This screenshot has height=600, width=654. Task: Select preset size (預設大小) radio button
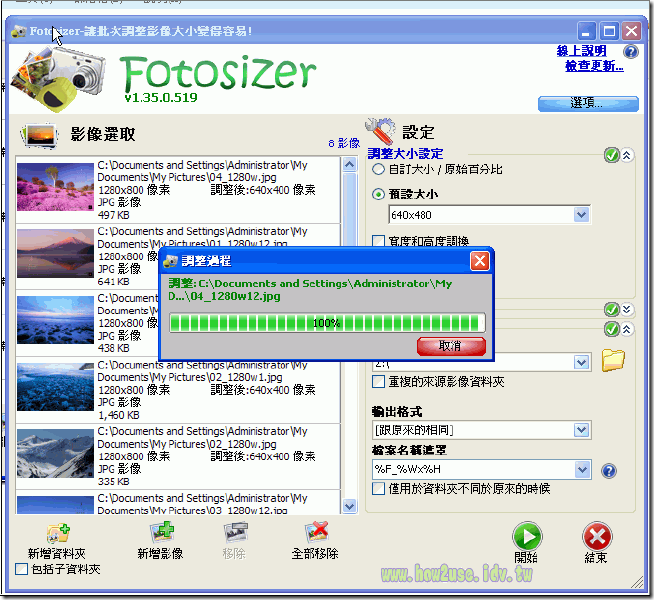pos(378,194)
